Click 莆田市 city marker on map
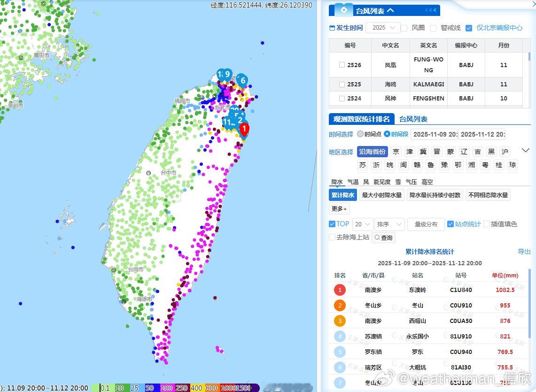536x392 pixels. click(21, 58)
